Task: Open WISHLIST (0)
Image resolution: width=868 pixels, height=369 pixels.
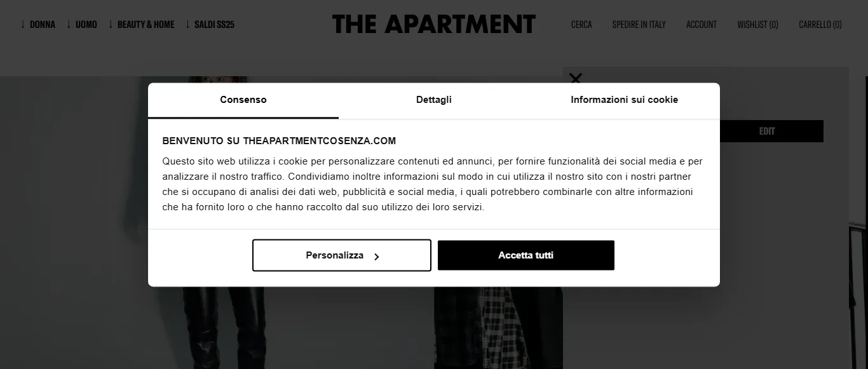Action: pyautogui.click(x=757, y=24)
